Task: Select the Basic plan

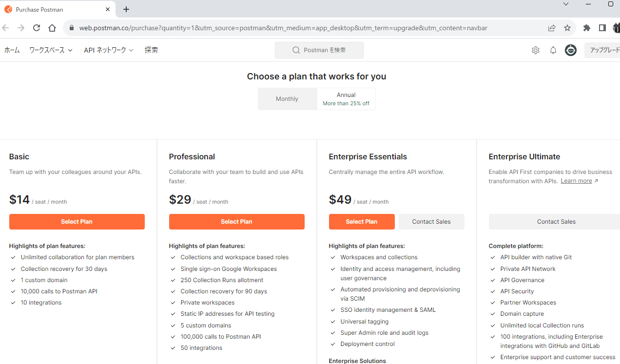Action: pos(77,222)
